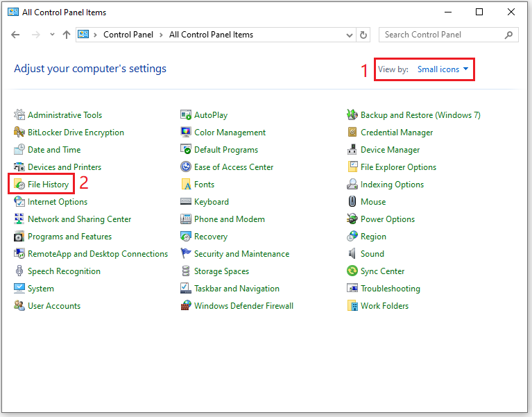532x417 pixels.
Task: Open Device Manager link
Action: 390,150
